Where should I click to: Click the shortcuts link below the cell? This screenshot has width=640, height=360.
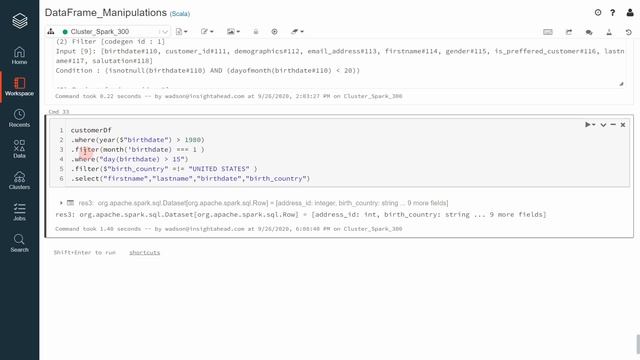pyautogui.click(x=144, y=253)
